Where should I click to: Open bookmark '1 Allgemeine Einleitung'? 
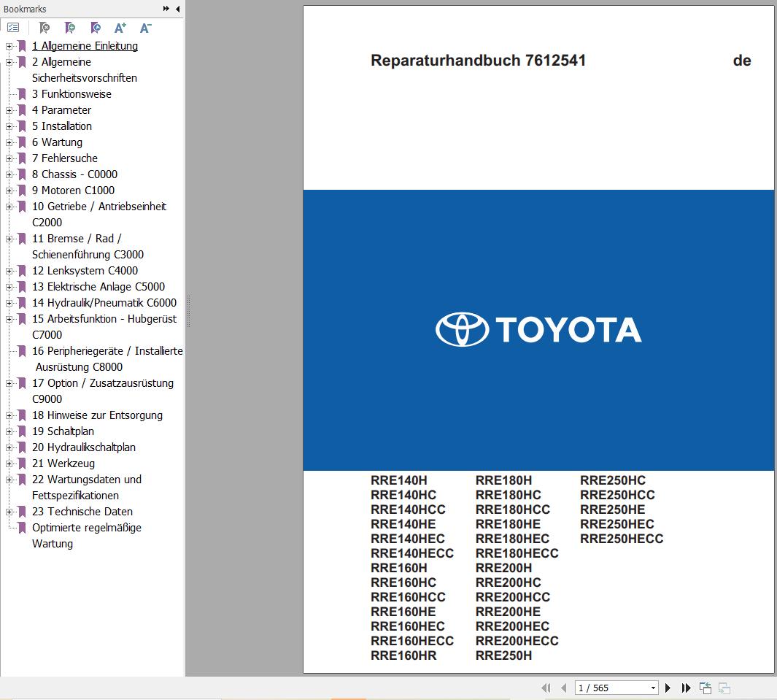point(85,46)
